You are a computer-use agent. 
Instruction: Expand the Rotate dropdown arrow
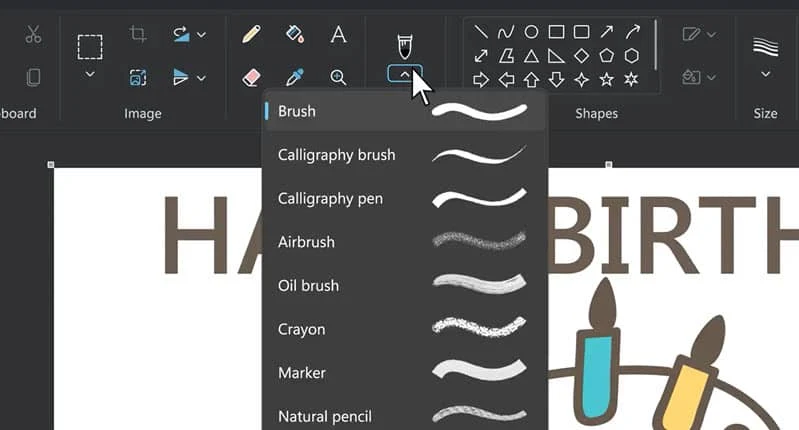pos(201,35)
